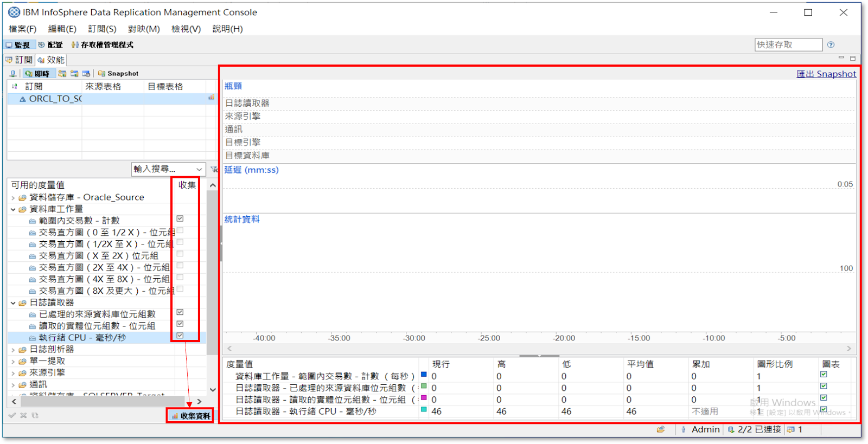Click the X cancel icon at bottom left
Screen dimensions: 868x444
[23, 415]
